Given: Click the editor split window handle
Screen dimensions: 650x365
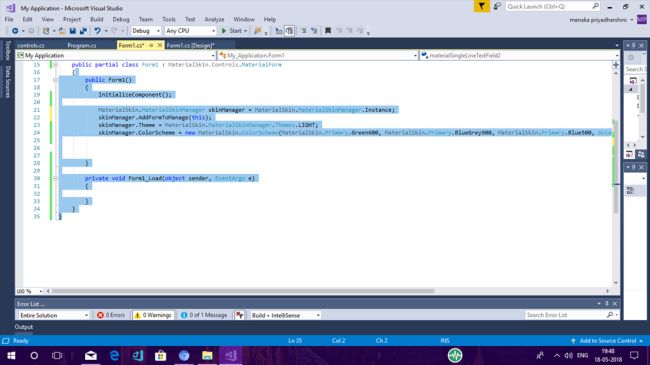Looking at the screenshot, I should 616,65.
